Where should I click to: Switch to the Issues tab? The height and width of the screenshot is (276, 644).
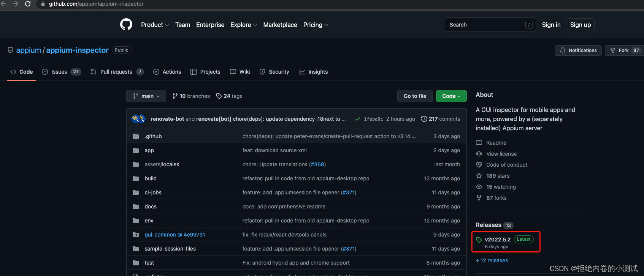(x=62, y=72)
